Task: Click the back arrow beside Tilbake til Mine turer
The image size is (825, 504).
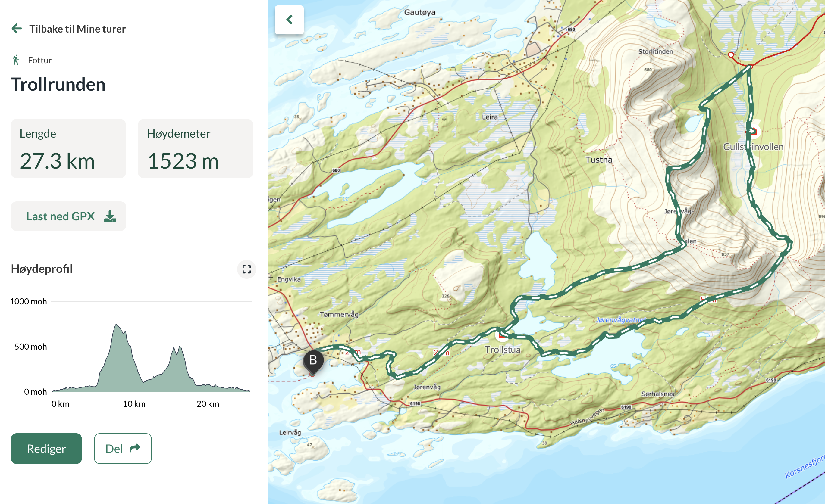Action: point(17,29)
